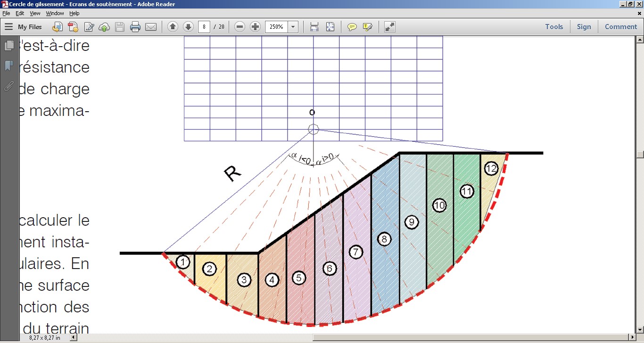Screen dimensions: 644x343
Task: Zoom out with the minus button
Action: tap(239, 27)
